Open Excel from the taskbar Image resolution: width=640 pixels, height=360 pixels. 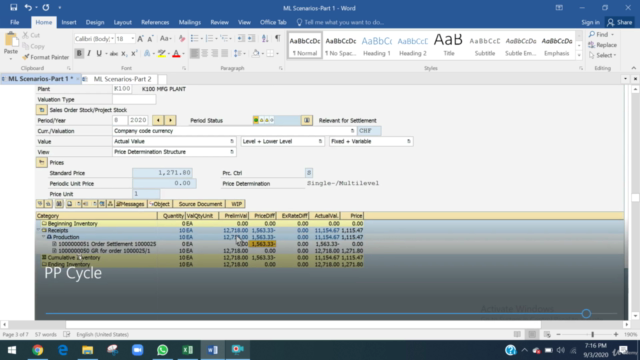pyautogui.click(x=187, y=350)
